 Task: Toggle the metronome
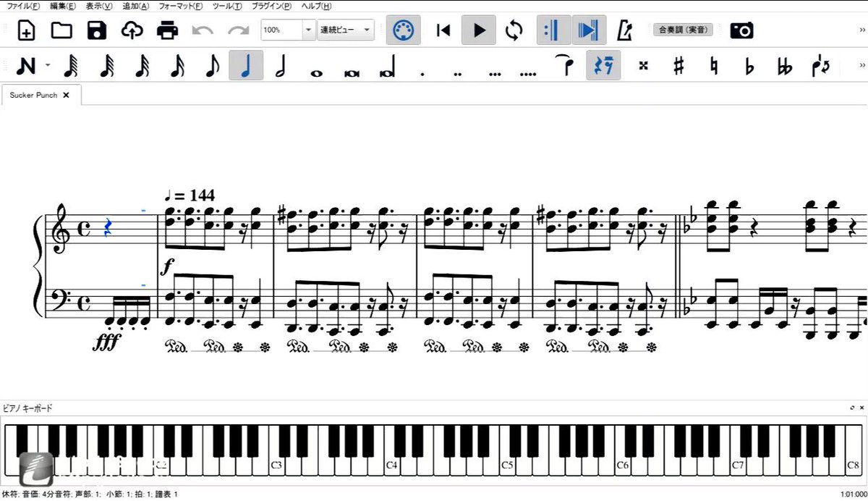pyautogui.click(x=624, y=30)
